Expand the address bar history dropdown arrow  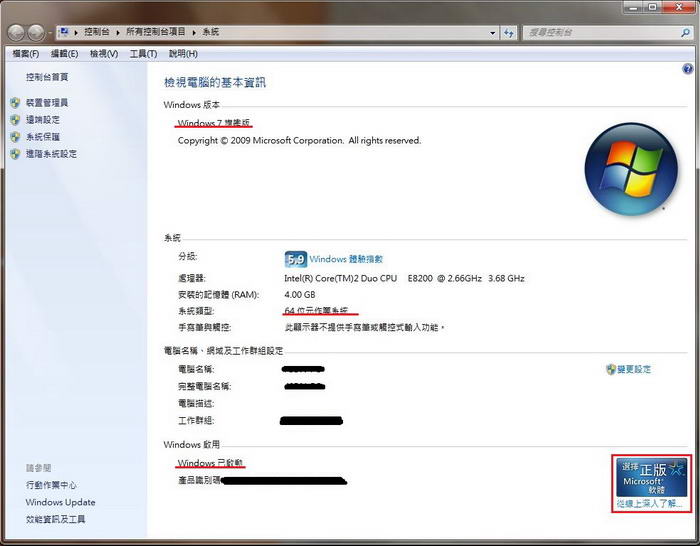click(x=494, y=33)
